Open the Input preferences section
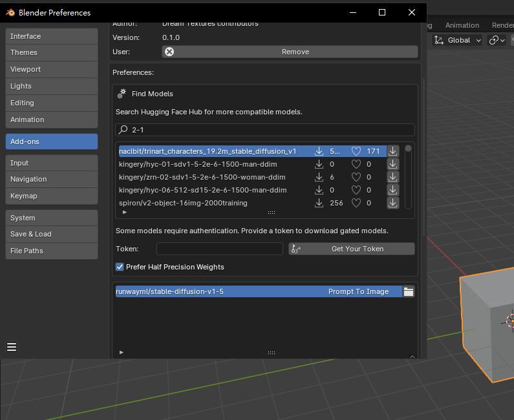The width and height of the screenshot is (514, 420). pos(52,163)
